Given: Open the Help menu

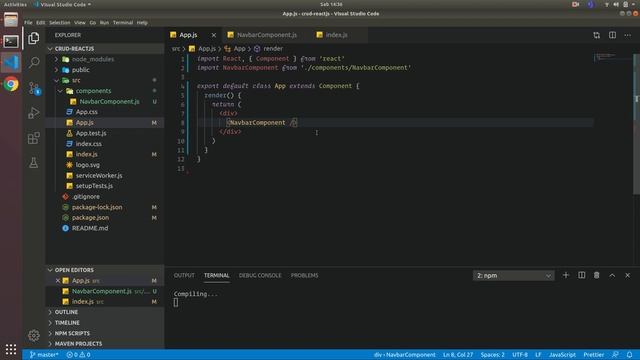Looking at the screenshot, I should [142, 23].
